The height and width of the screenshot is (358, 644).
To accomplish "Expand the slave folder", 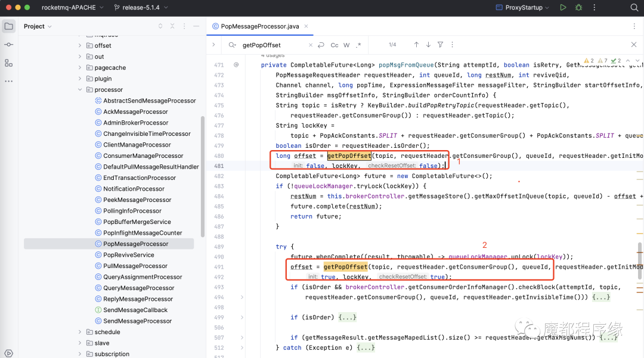I will coord(80,343).
